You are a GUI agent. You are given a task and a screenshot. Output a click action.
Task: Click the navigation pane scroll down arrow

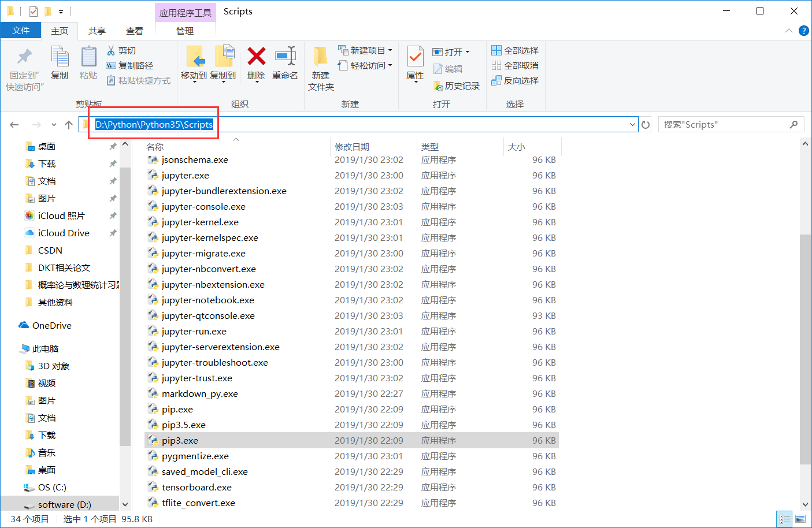tap(125, 504)
